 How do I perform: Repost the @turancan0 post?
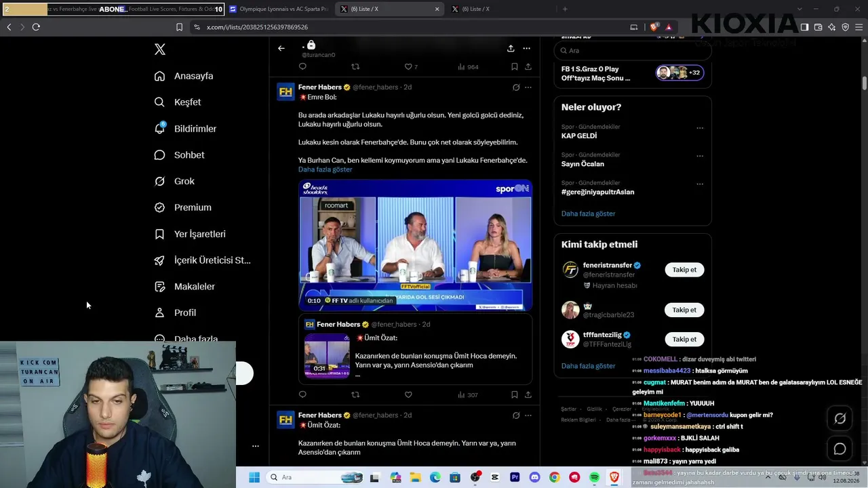355,66
